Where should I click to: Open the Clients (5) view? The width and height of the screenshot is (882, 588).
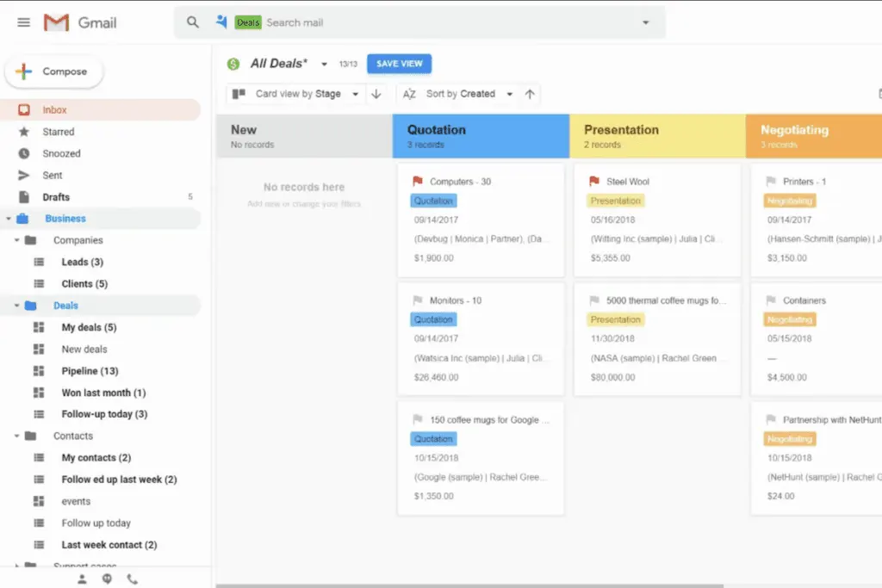[x=84, y=284]
